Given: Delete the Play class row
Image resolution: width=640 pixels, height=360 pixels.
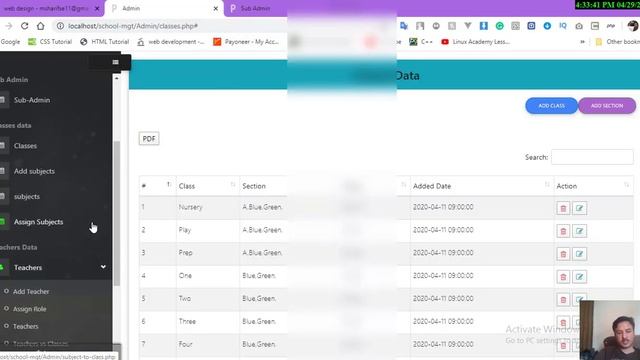Looking at the screenshot, I should 563,231.
